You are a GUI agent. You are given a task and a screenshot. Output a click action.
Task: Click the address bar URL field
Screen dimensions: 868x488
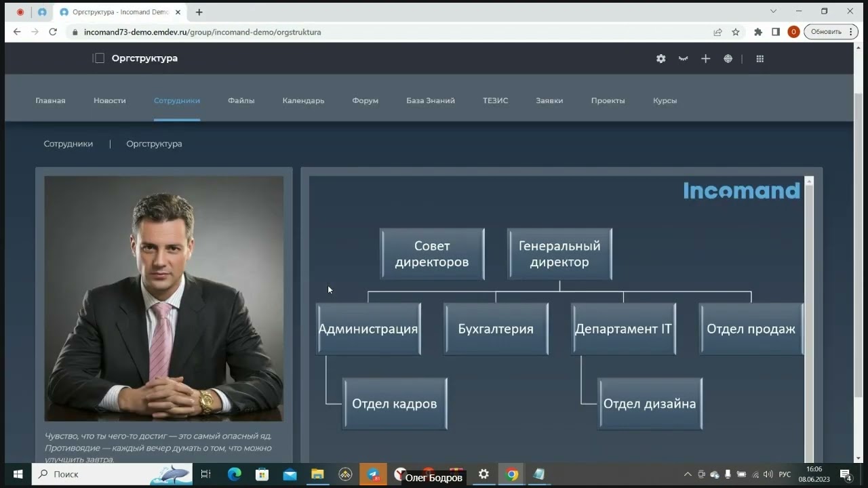tap(387, 32)
